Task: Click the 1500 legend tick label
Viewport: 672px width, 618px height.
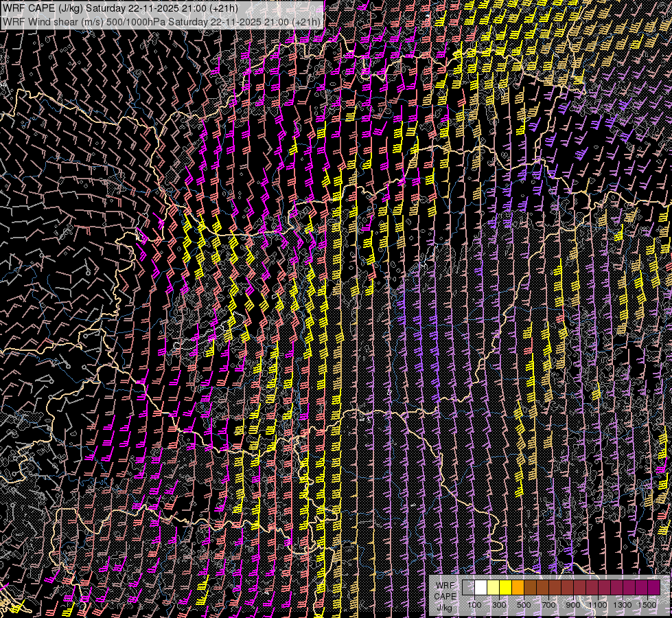Action: pos(647,604)
